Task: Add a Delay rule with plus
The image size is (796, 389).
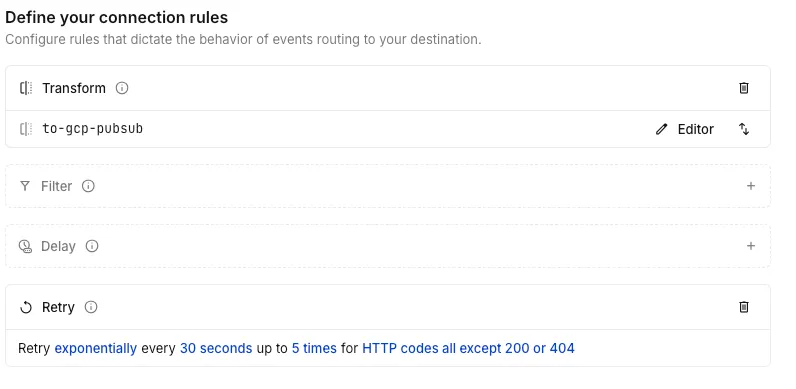Action: point(751,246)
